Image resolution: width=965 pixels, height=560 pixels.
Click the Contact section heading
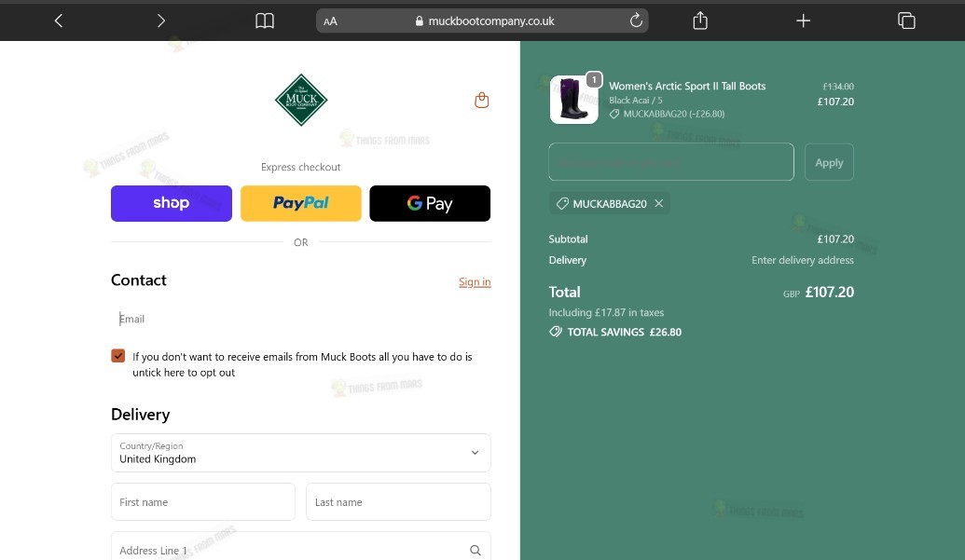pos(139,280)
